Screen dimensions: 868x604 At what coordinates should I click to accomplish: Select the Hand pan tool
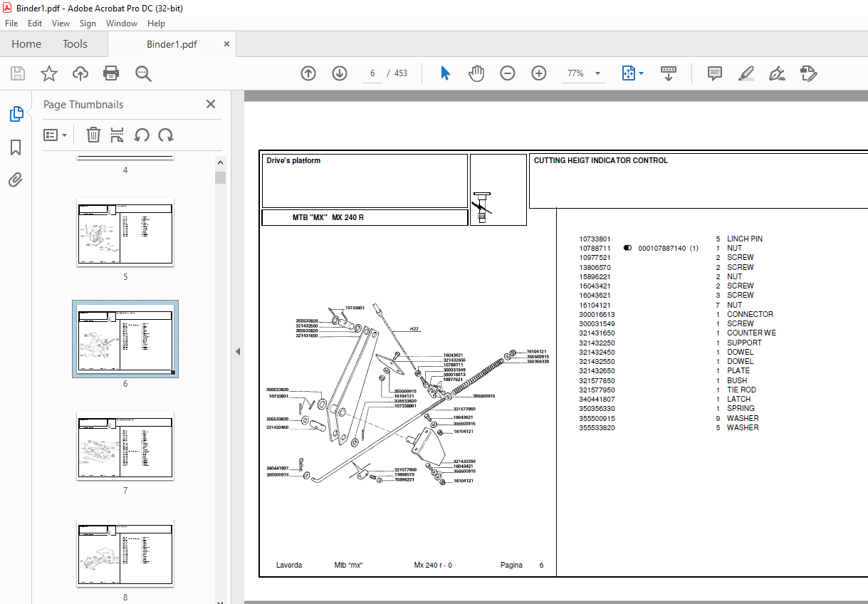476,73
